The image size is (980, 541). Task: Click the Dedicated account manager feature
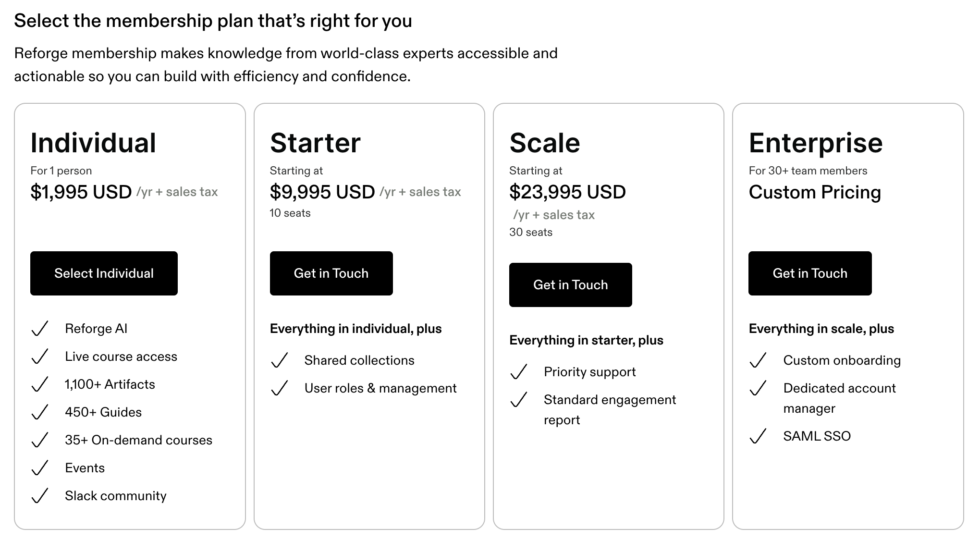coord(839,398)
